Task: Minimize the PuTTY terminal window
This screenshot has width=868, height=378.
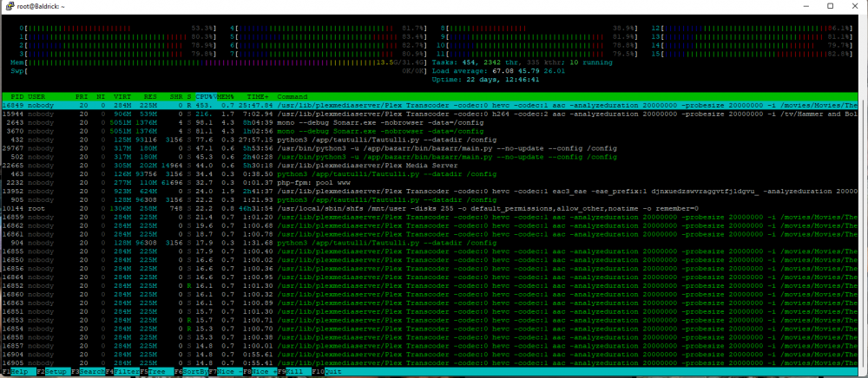Action: (x=806, y=5)
